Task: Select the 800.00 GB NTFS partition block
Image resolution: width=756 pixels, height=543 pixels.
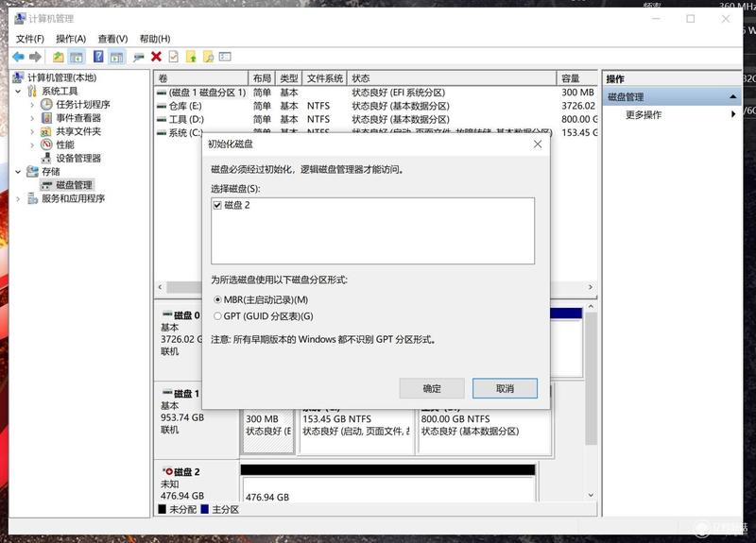Action: (485, 432)
